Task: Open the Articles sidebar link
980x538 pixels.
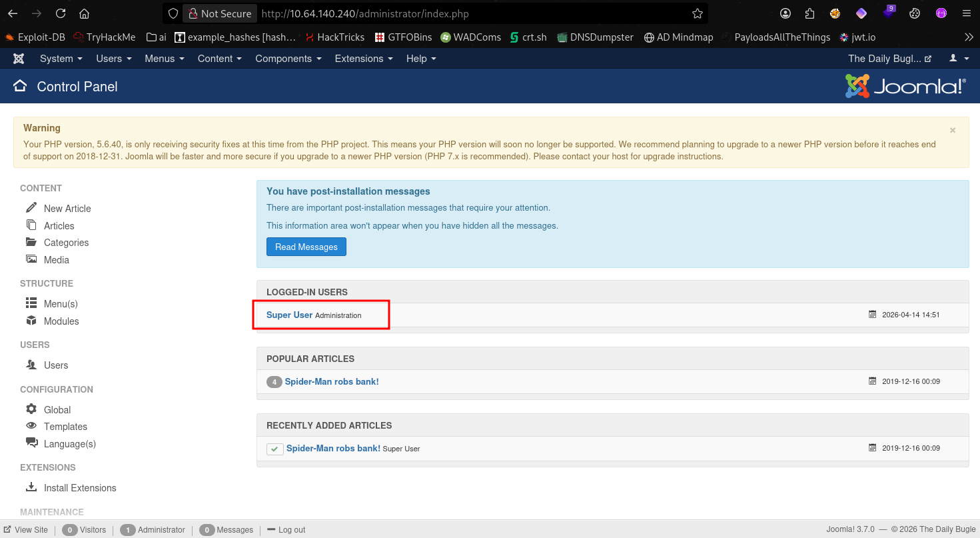Action: pos(59,225)
